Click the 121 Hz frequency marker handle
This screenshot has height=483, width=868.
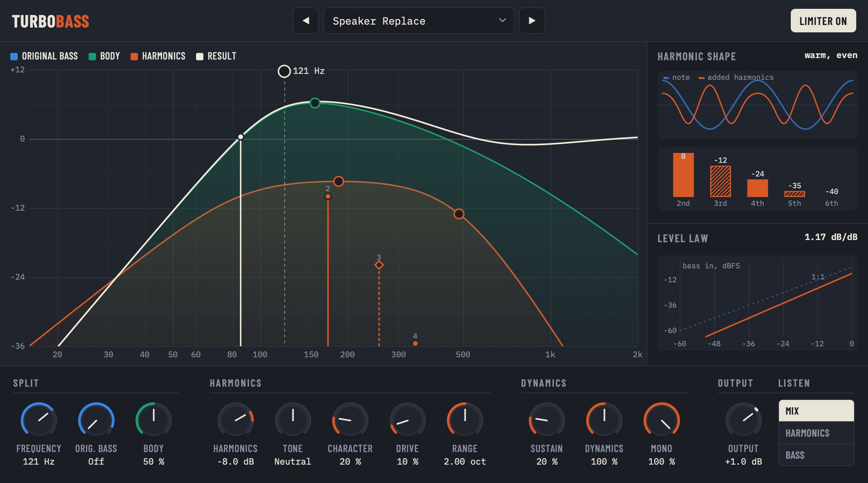click(x=284, y=71)
